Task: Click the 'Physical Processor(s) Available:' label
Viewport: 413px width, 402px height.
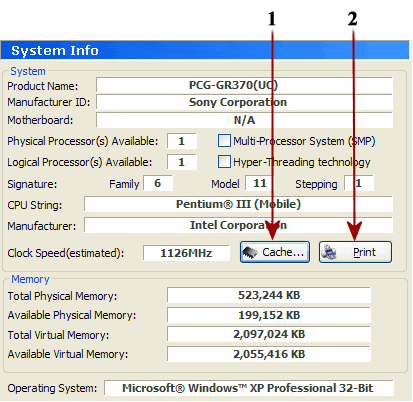Action: tap(83, 141)
